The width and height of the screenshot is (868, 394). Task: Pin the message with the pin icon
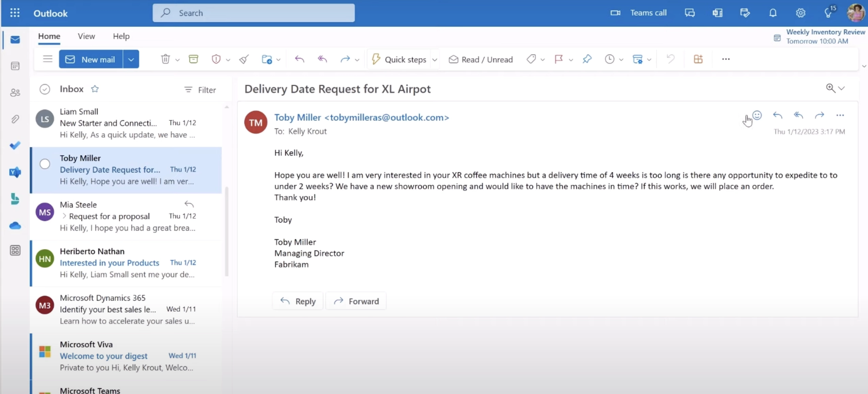point(587,59)
